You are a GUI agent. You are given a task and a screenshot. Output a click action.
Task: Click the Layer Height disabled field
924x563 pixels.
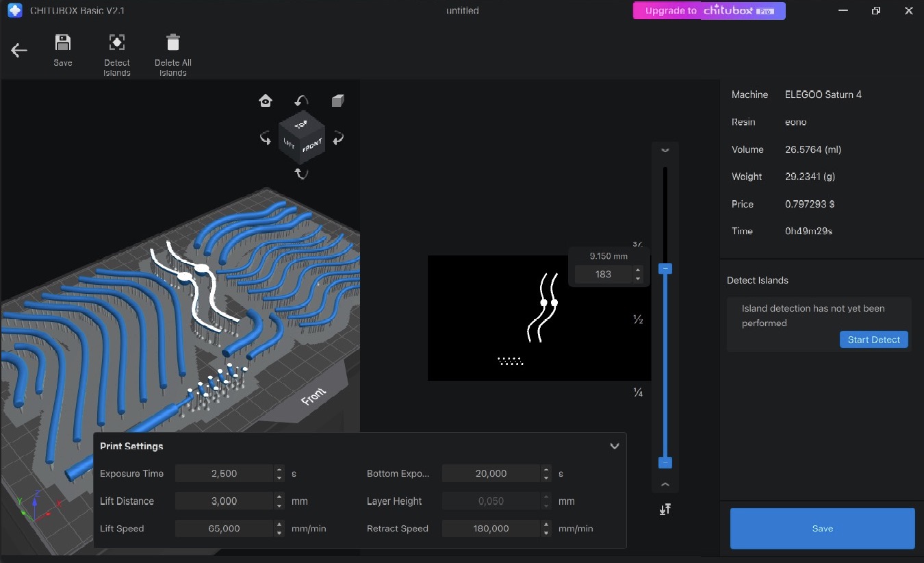pos(491,501)
